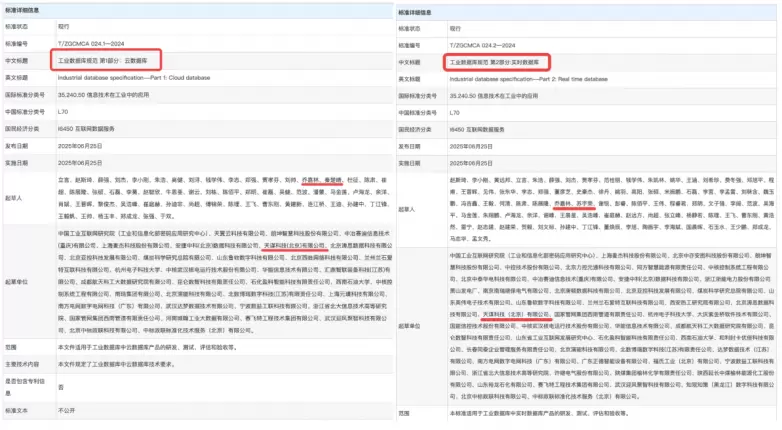Click the red-boxed title 工业数据库规范 第1部分：云数据库
Image resolution: width=782 pixels, height=430 pixels.
coord(108,60)
